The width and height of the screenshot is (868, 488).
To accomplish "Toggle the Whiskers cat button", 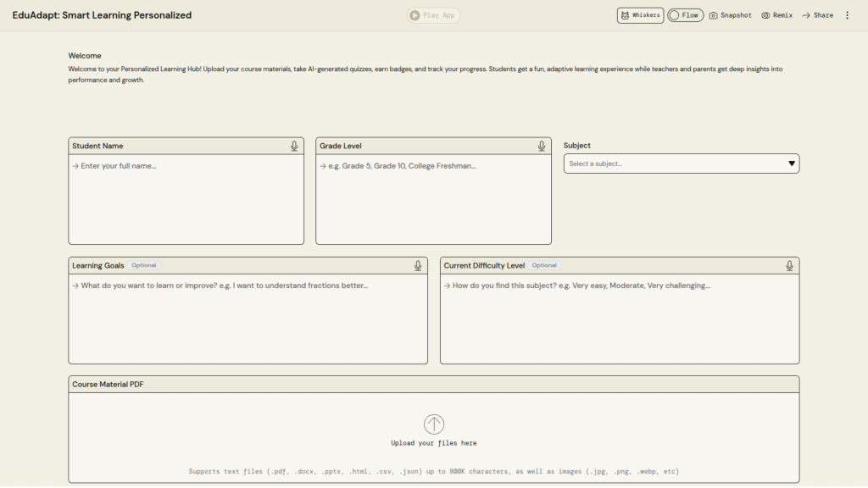I will (640, 15).
